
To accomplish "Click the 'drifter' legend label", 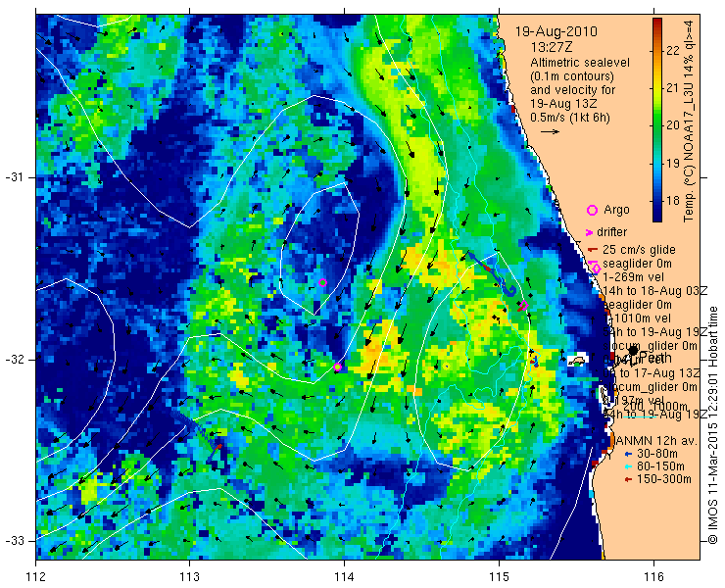I will pyautogui.click(x=611, y=232).
